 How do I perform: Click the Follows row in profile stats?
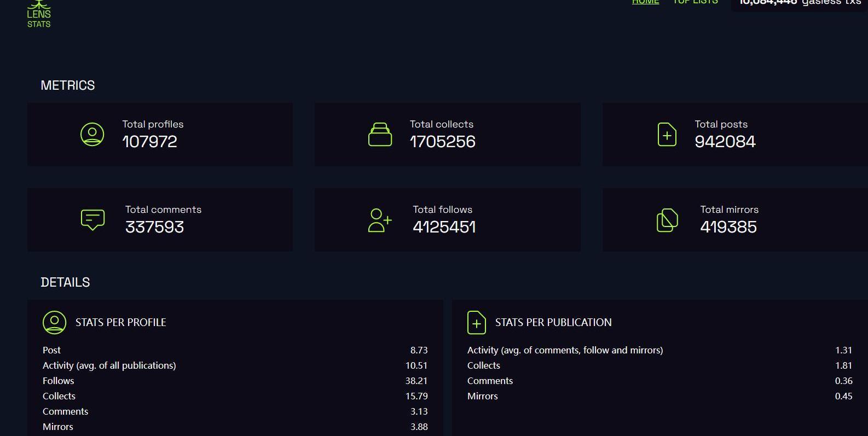coord(59,381)
